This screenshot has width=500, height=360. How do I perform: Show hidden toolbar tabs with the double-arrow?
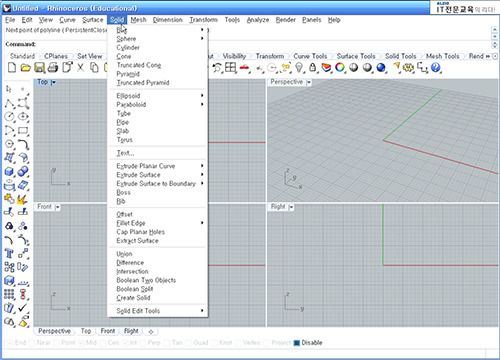coord(487,56)
